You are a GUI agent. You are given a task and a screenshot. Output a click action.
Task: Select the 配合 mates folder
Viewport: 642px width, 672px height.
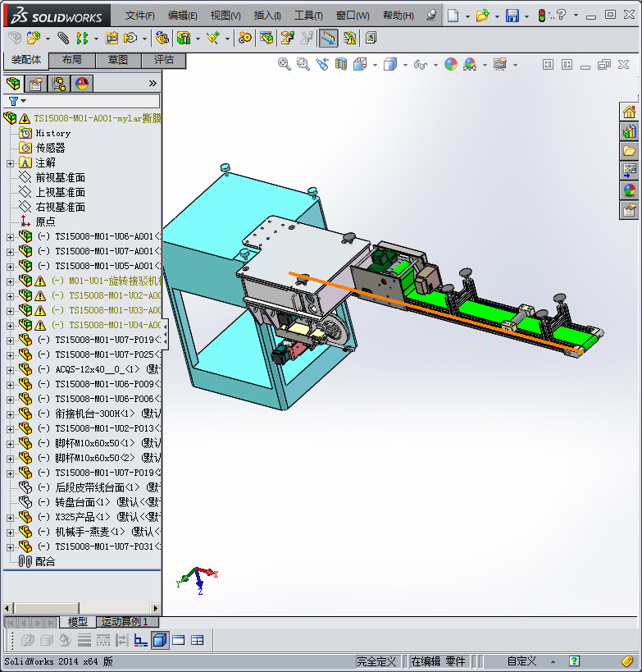[x=45, y=561]
